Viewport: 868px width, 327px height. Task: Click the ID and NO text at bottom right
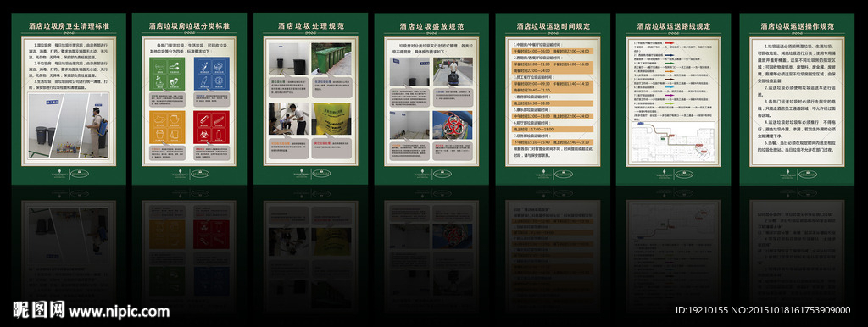763,310
